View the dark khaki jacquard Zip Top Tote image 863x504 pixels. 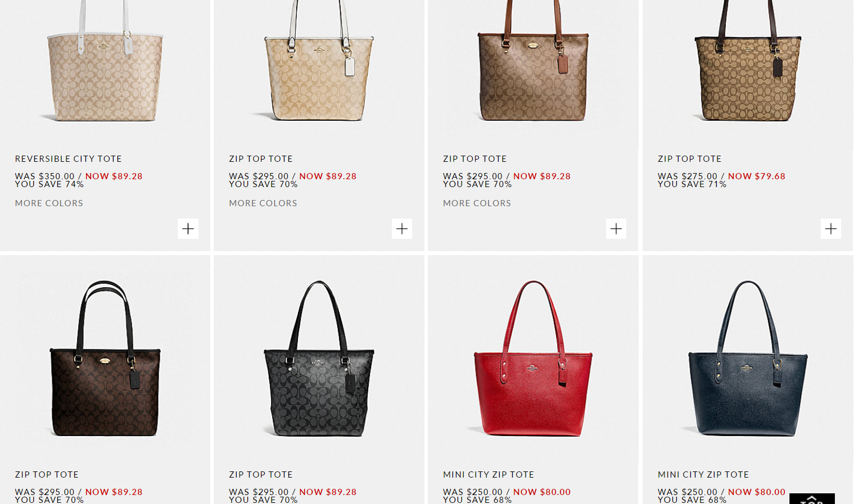point(748,62)
